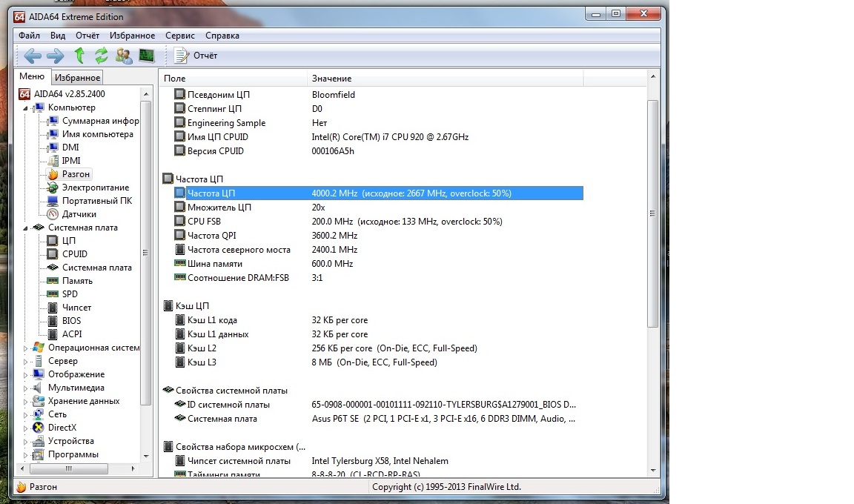Select the DMI tree item
The height and width of the screenshot is (504, 854).
(x=63, y=147)
